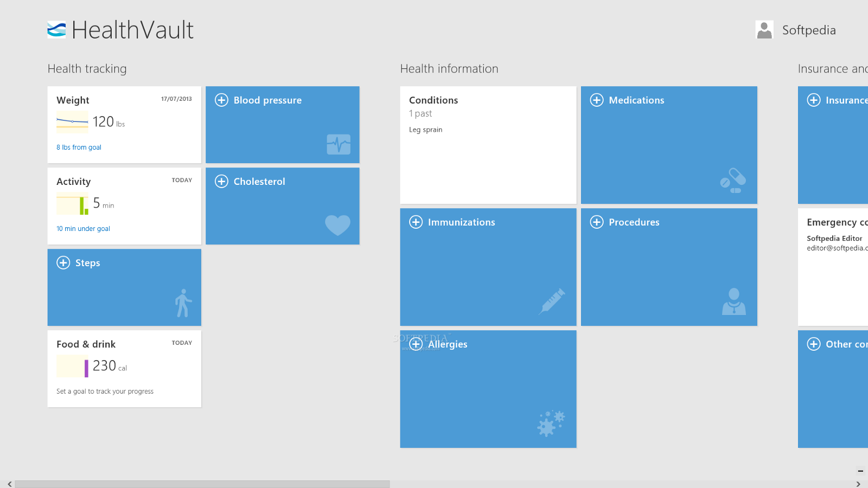Viewport: 868px width, 488px height.
Task: Click the plus icon next to Immunizations
Action: 416,222
